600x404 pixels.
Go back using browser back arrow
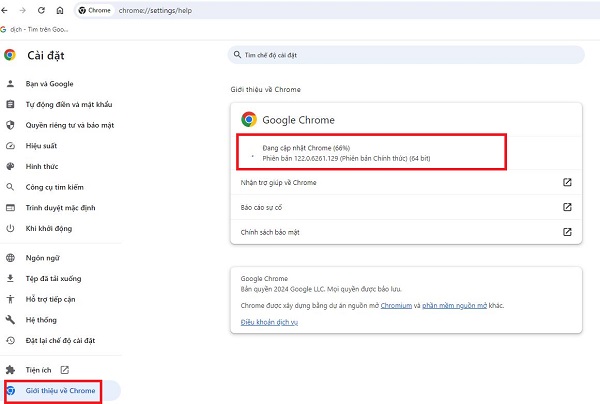click(x=5, y=10)
